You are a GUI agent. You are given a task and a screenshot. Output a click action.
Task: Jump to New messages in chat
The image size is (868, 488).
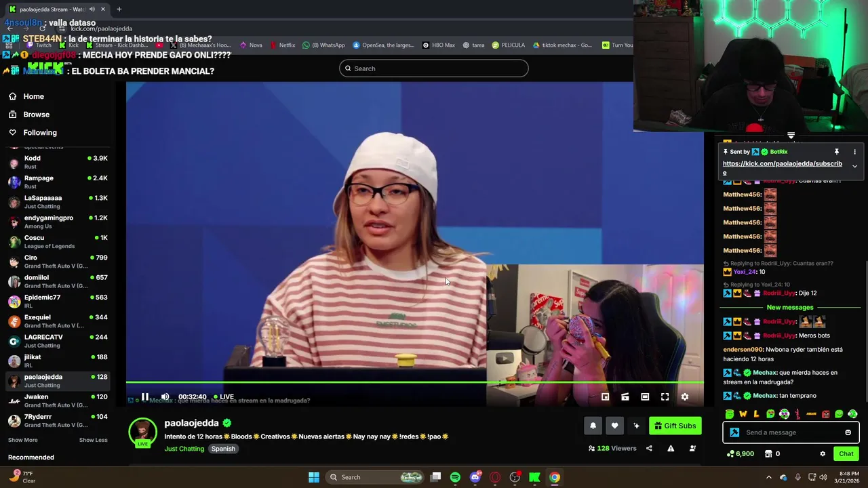(x=790, y=308)
